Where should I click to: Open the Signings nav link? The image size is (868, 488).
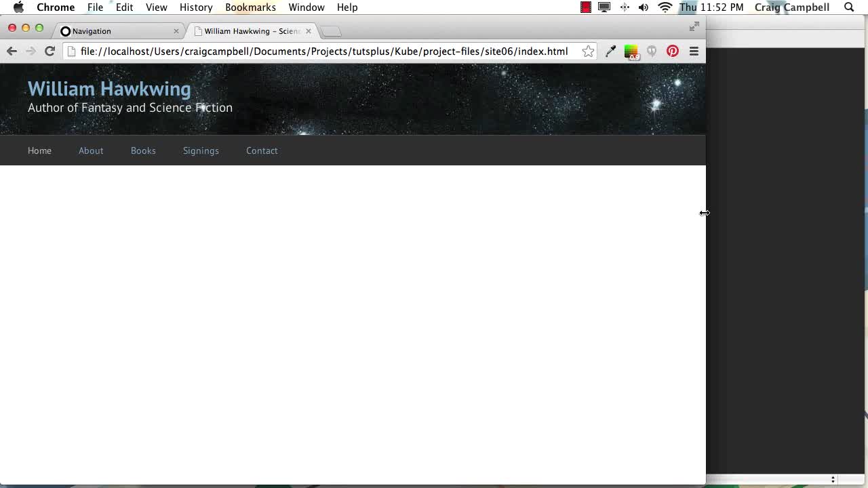coord(201,150)
